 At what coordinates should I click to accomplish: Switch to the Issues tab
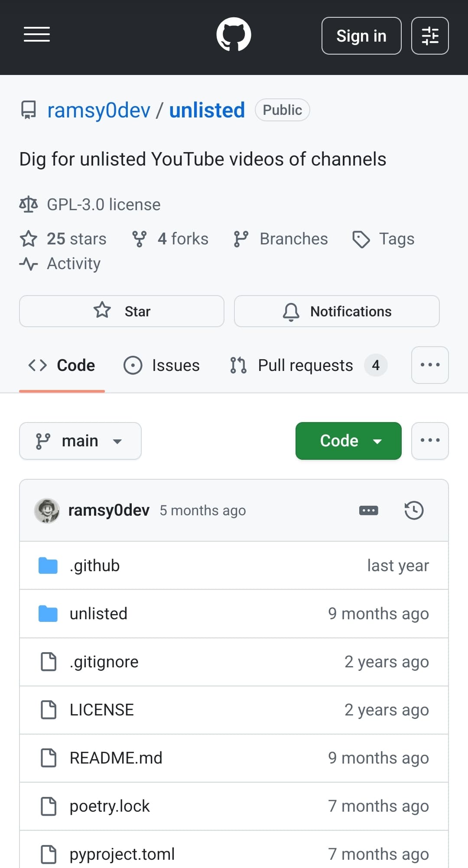(162, 365)
